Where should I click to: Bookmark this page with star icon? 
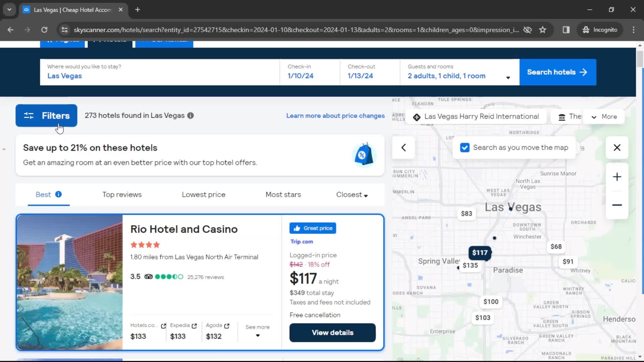coord(543,30)
